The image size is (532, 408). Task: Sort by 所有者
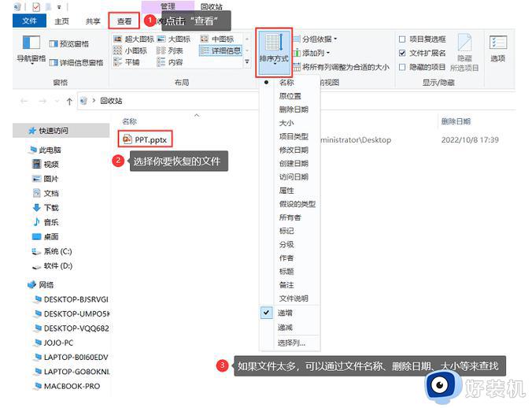(290, 217)
